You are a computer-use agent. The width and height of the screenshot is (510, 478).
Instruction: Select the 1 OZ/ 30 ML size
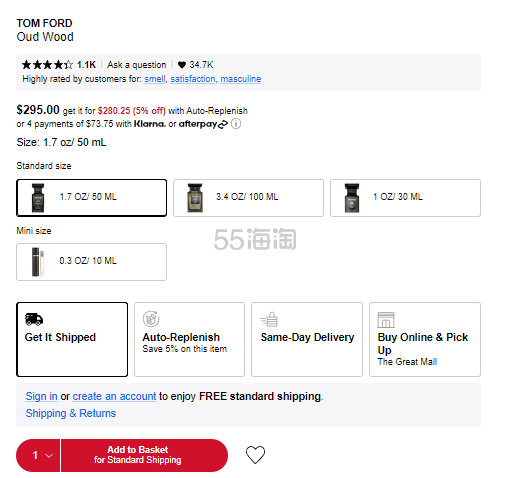405,198
